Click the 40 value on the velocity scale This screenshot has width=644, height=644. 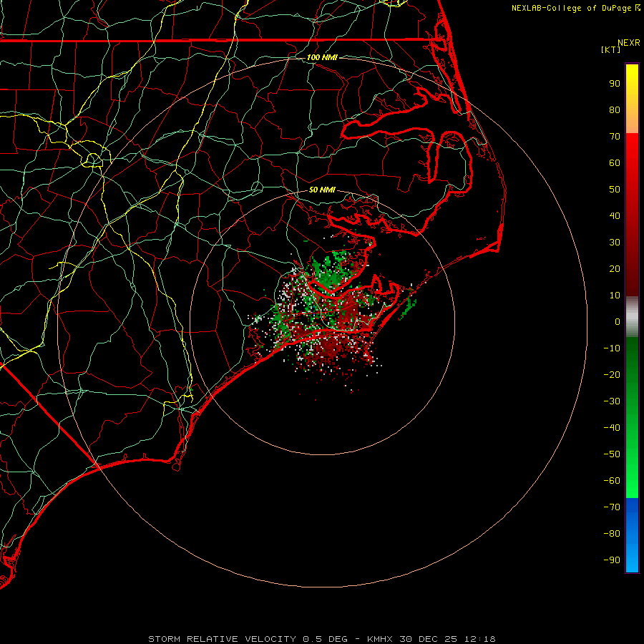point(615,215)
